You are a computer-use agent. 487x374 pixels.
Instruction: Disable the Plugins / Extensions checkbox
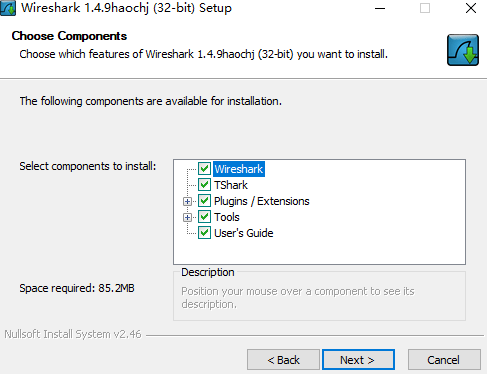(204, 201)
